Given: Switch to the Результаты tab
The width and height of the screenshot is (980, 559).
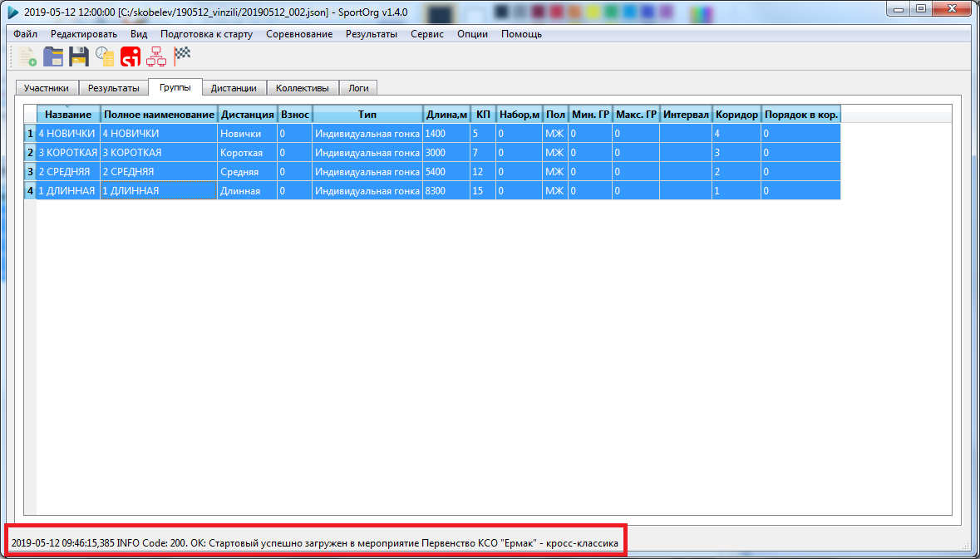Looking at the screenshot, I should point(114,88).
